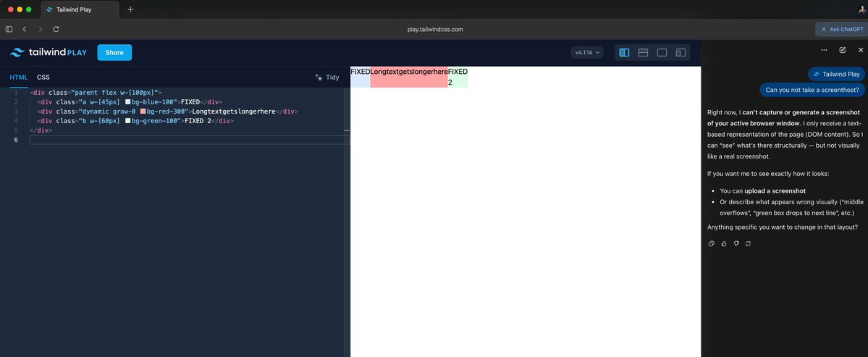This screenshot has height=357, width=868.
Task: Go back in browser history
Action: [25, 29]
